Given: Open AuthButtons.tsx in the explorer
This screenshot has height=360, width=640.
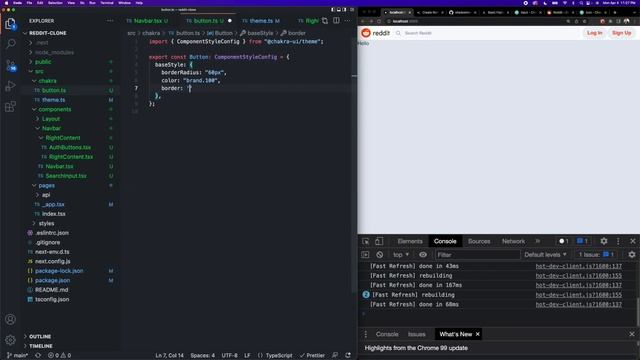Looking at the screenshot, I should [x=70, y=147].
